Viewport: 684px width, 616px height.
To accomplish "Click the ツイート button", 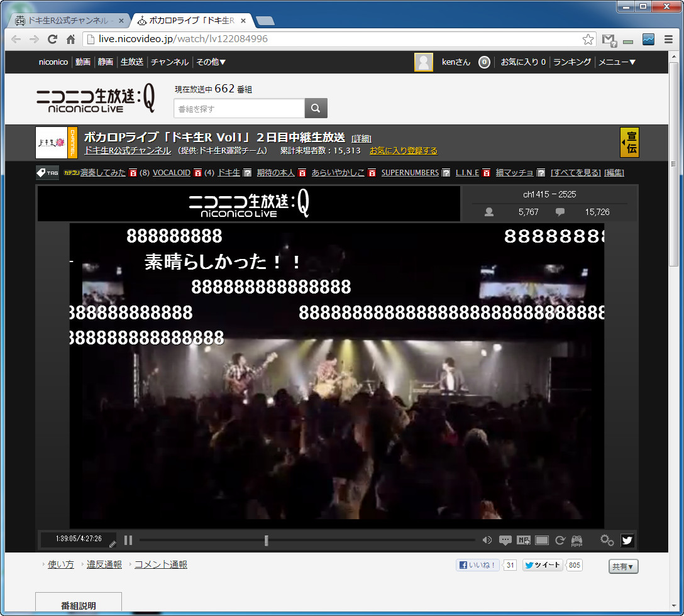I will pyautogui.click(x=543, y=565).
